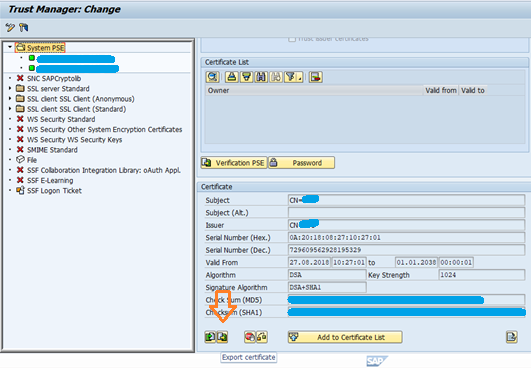Click the Export certificate icon

point(222,337)
